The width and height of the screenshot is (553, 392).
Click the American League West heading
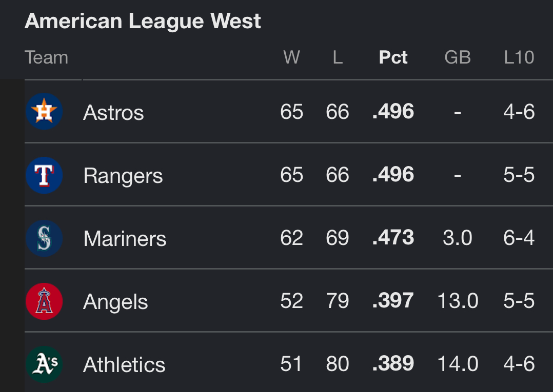click(x=143, y=21)
